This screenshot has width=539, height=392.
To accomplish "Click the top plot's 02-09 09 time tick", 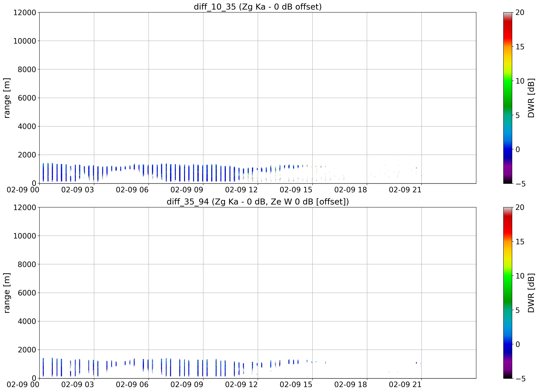I will click(187, 190).
